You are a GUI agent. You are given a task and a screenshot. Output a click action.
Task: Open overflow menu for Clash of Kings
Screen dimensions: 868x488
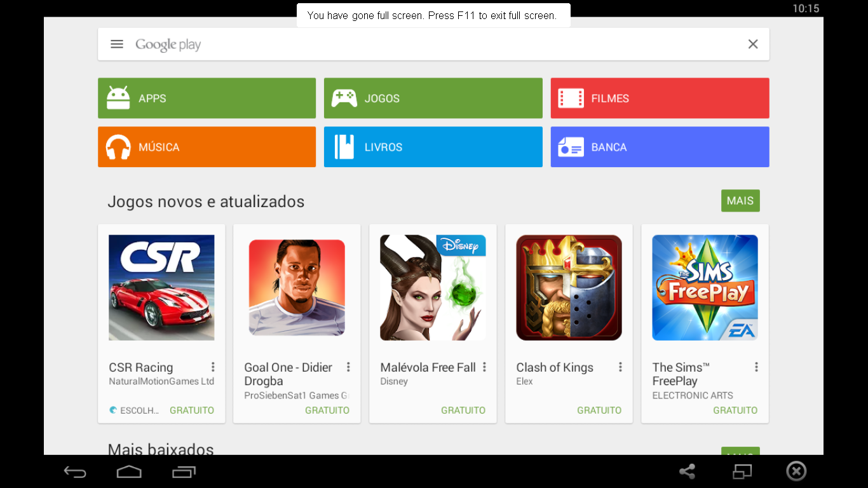click(620, 367)
